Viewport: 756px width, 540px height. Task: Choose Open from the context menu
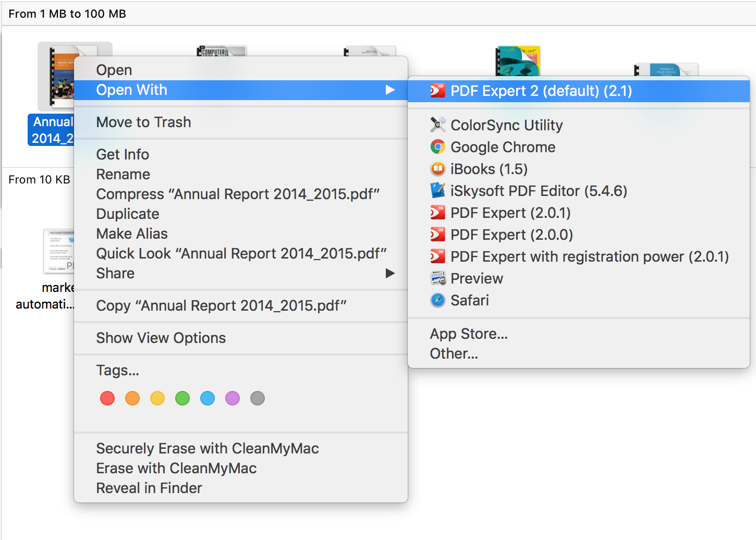(240, 70)
